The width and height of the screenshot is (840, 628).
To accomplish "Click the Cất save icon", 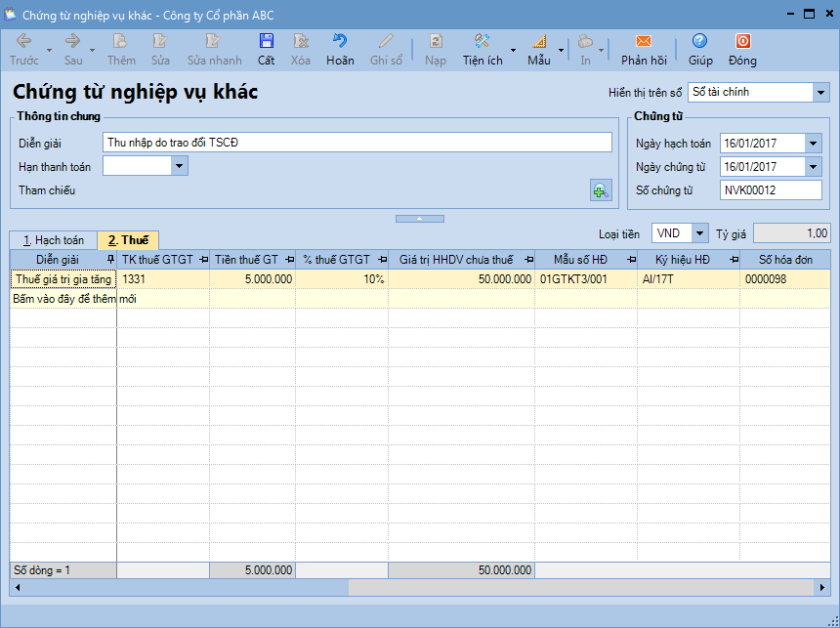I will (x=266, y=42).
